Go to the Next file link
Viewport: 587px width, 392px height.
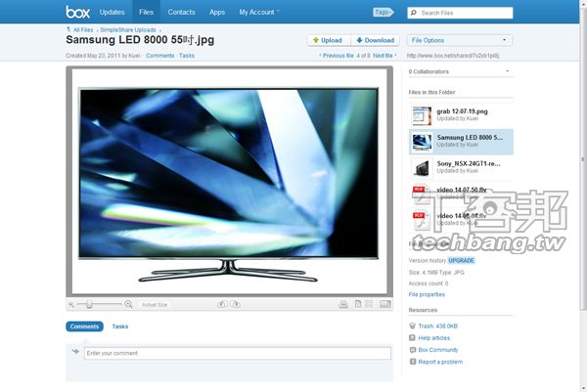click(384, 56)
